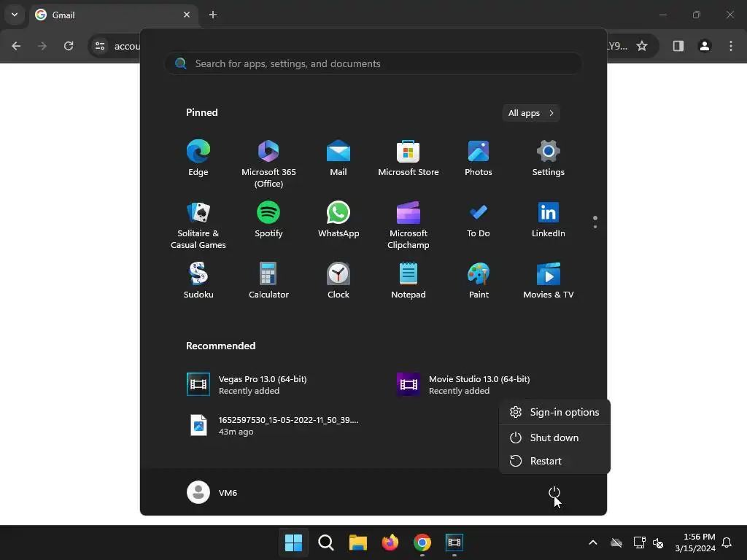Open Chrome three-dot menu
This screenshot has height=560, width=747.
pos(731,46)
